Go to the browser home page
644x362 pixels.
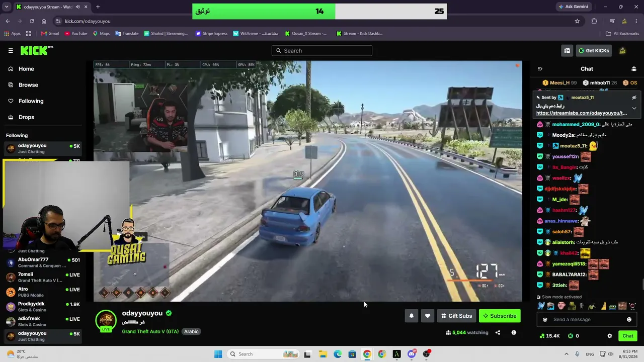tap(44, 21)
